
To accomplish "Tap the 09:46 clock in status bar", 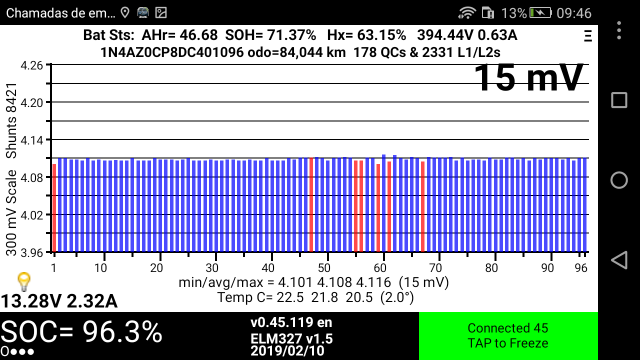I will (574, 13).
